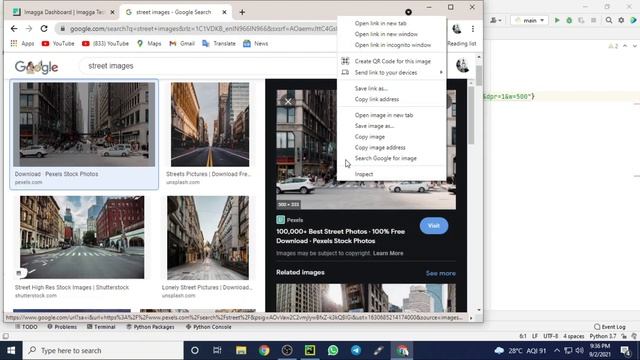Image resolution: width=640 pixels, height=360 pixels.
Task: Click Python 3.7 interpreter in status bar
Action: point(603,336)
